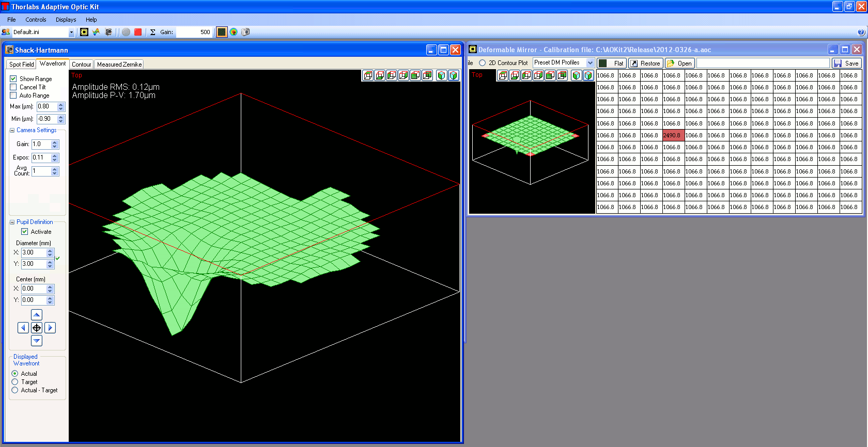
Task: Collapse the Pupil Definition section
Action: coord(12,222)
